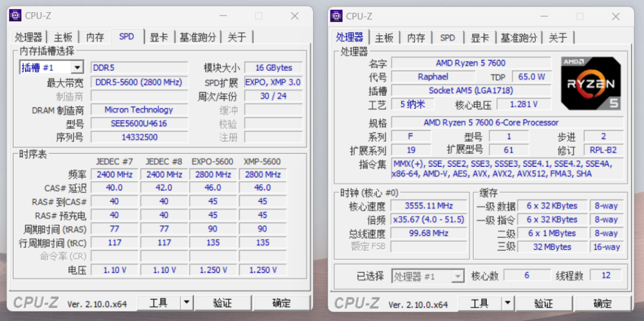Viewport: 644px width, 321px height.
Task: Open 显卡 tab in right window
Action: (x=480, y=37)
